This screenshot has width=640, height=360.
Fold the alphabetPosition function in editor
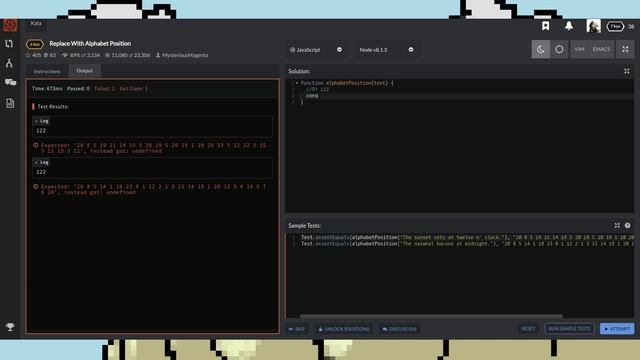click(x=297, y=83)
